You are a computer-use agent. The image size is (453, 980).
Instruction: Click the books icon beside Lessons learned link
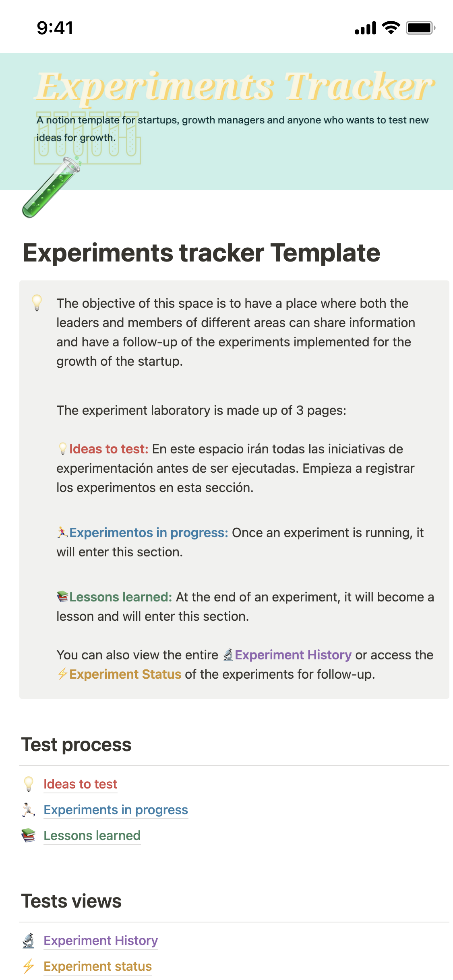[29, 836]
